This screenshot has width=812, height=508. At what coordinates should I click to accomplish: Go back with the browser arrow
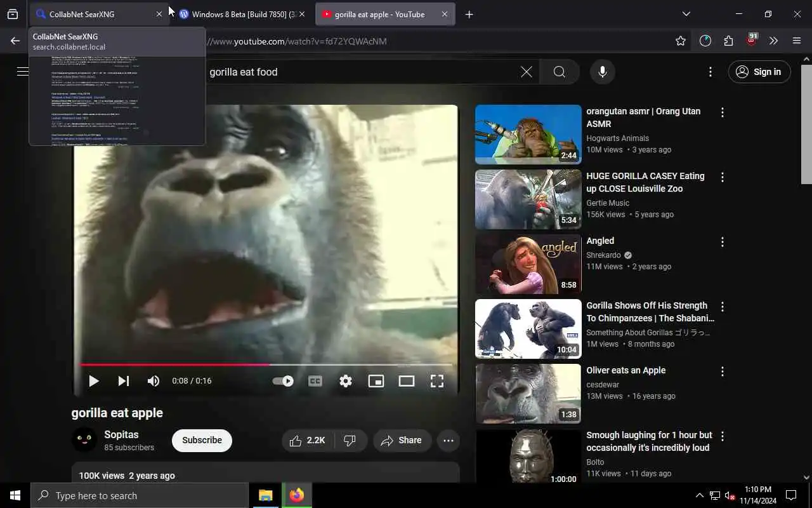pyautogui.click(x=15, y=41)
